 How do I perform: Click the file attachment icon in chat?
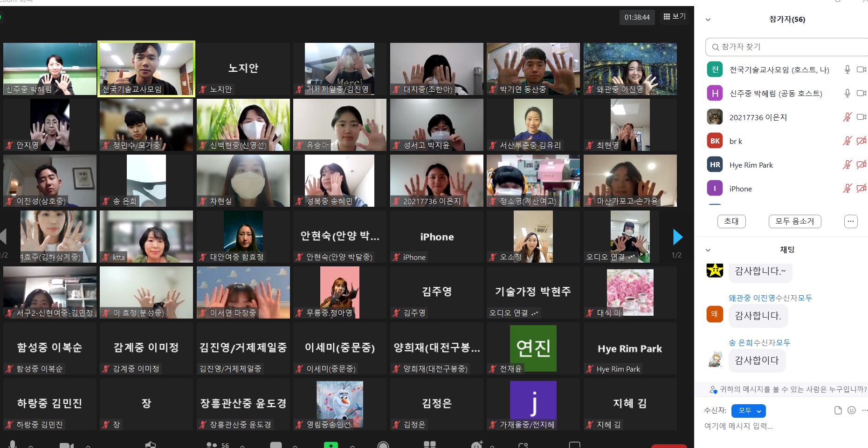838,410
